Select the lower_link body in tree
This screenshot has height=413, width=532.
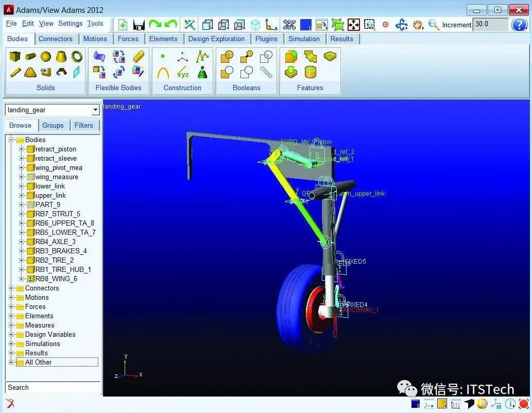(x=50, y=186)
